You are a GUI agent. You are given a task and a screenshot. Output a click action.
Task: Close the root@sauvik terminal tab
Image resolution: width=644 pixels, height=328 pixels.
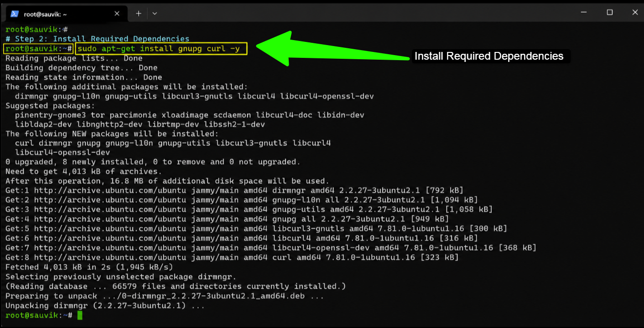coord(117,14)
